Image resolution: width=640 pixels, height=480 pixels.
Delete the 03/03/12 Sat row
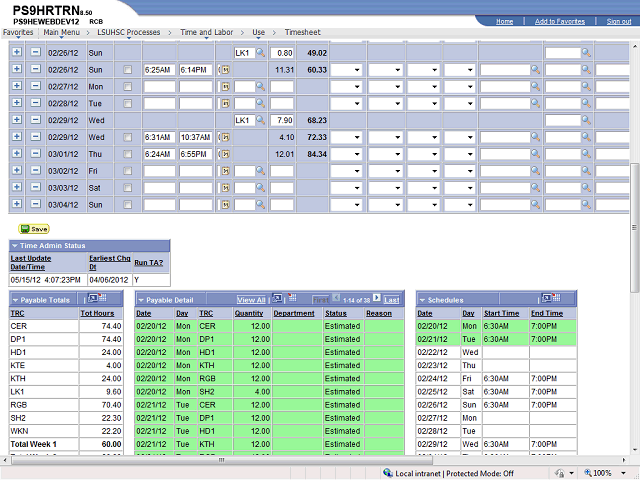[x=36, y=187]
